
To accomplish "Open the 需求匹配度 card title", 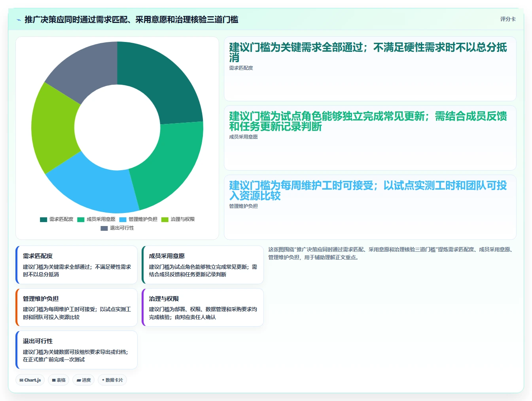I will point(38,256).
